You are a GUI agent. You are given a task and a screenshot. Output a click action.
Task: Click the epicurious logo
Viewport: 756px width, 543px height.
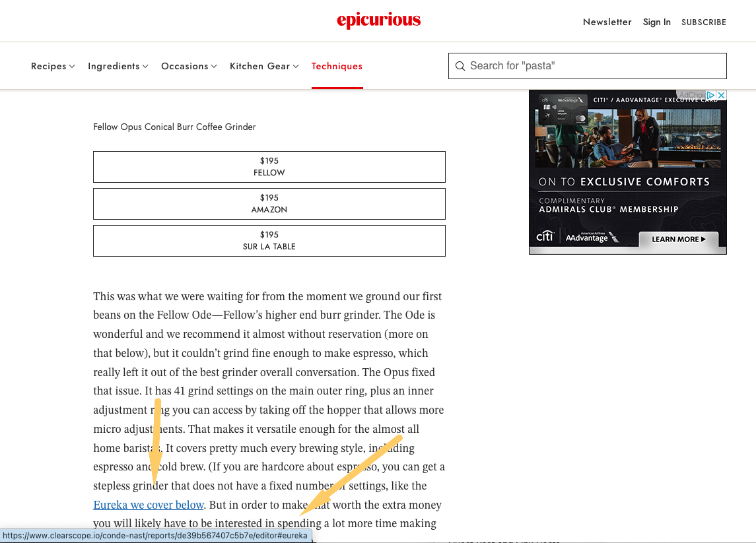pyautogui.click(x=378, y=21)
